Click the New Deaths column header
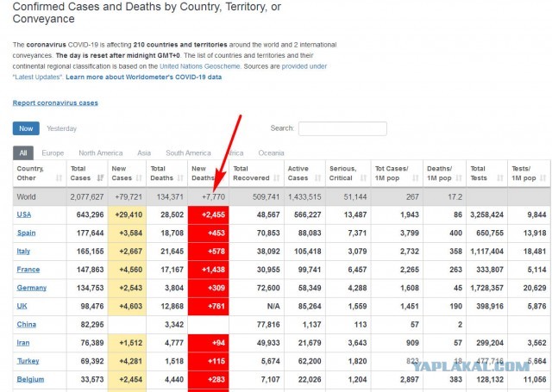 (x=208, y=173)
